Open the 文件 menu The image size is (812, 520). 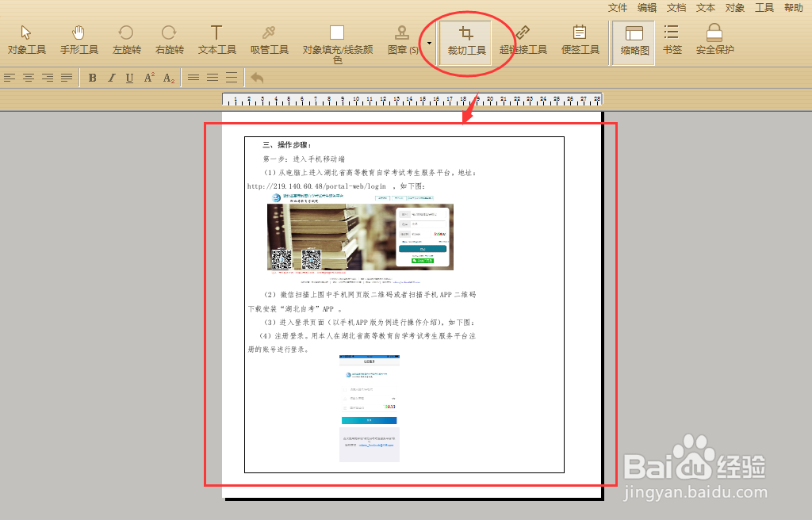[617, 8]
